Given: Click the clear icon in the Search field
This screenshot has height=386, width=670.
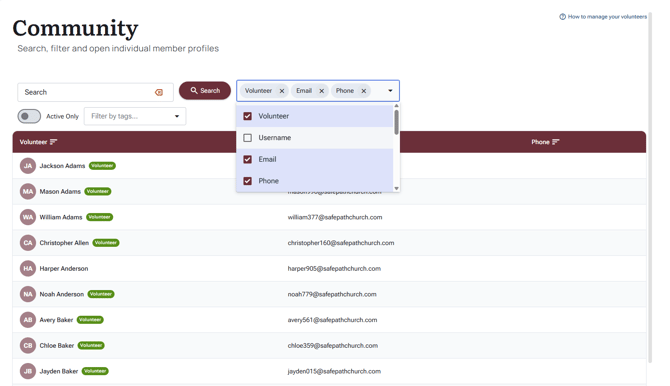Looking at the screenshot, I should click(159, 92).
